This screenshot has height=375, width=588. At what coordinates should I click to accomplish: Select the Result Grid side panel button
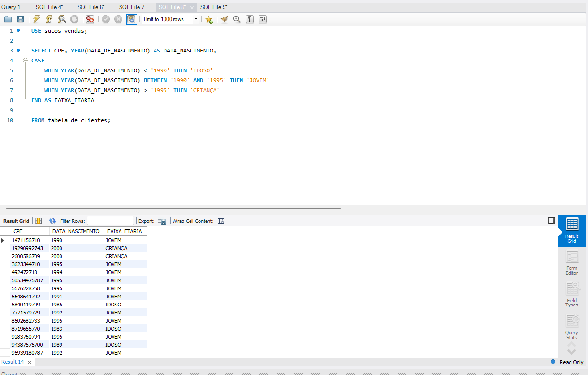571,231
